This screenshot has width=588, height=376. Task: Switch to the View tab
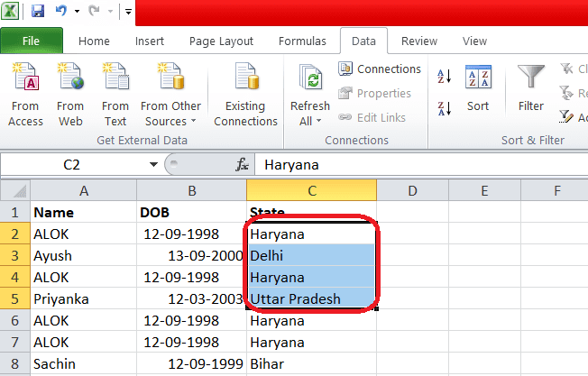pos(474,41)
